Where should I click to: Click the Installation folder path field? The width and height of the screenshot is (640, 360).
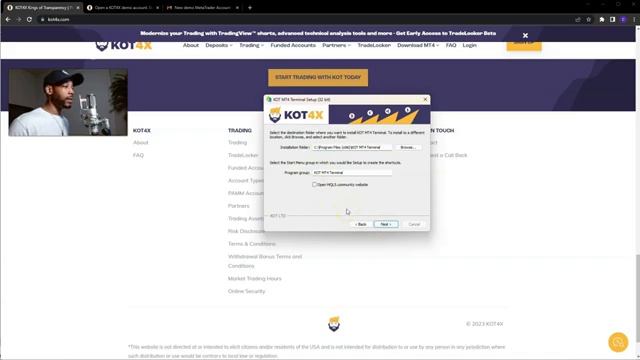tap(352, 147)
